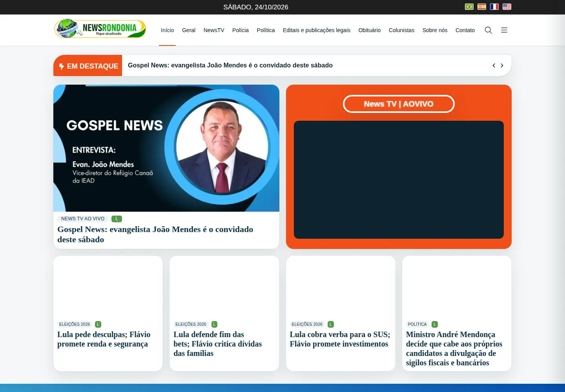Open Eleições 2026 tag above Lula pede desculpas
The height and width of the screenshot is (392, 565).
(x=75, y=324)
